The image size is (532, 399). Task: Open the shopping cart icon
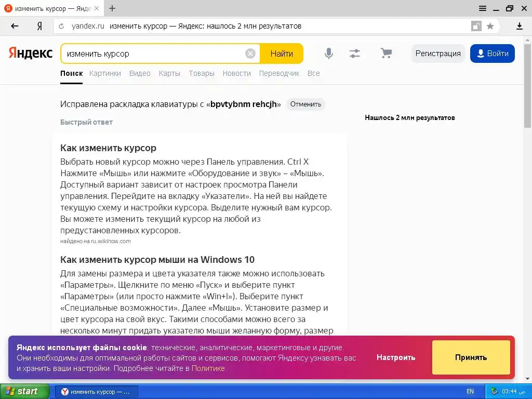tap(386, 53)
